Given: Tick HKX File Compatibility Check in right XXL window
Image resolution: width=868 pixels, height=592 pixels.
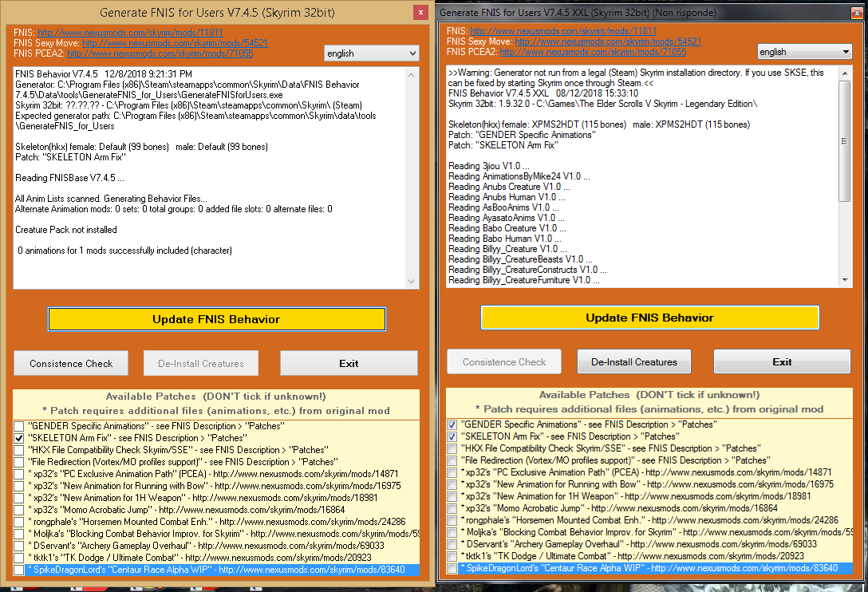Looking at the screenshot, I should point(452,448).
